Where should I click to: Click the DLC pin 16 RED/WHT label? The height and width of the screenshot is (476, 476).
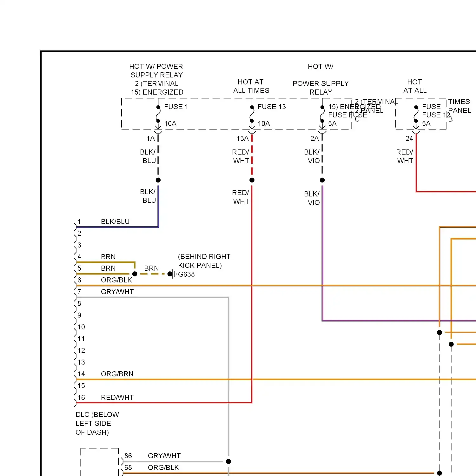coord(117,398)
